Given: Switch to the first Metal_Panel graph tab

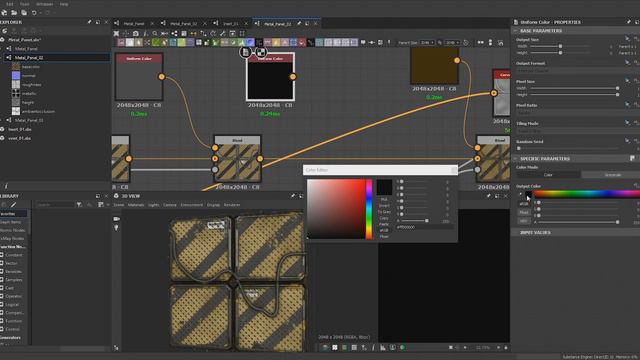Looking at the screenshot, I should tap(134, 24).
